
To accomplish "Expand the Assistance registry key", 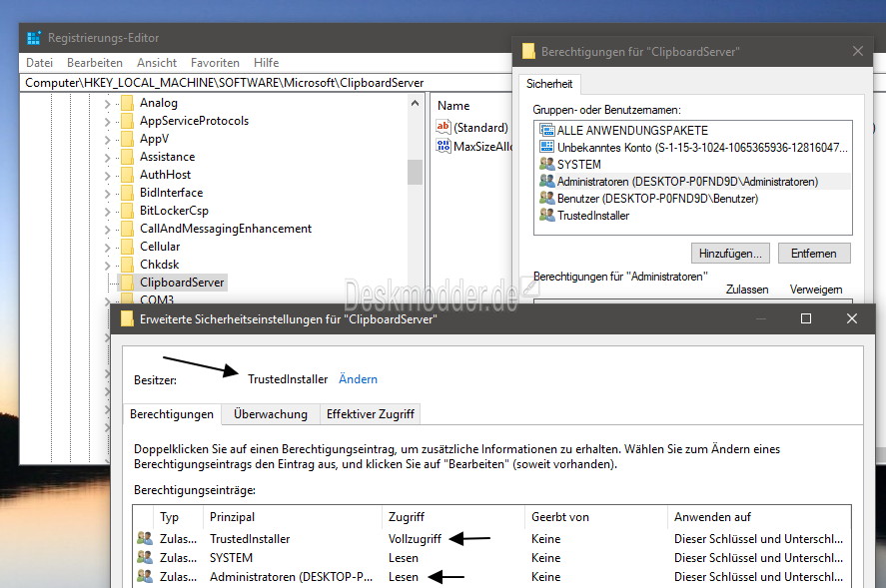I will pos(107,158).
